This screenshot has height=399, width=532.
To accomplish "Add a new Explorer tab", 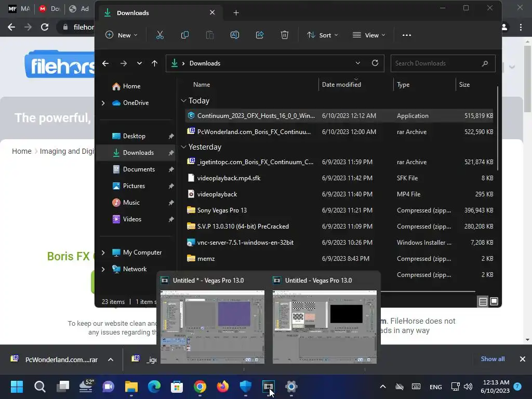I will 236,13.
